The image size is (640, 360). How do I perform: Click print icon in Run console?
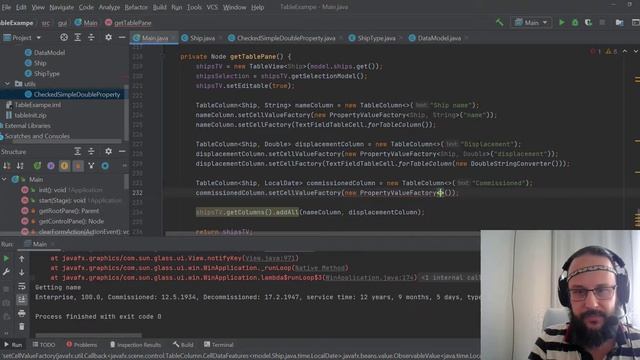22,313
